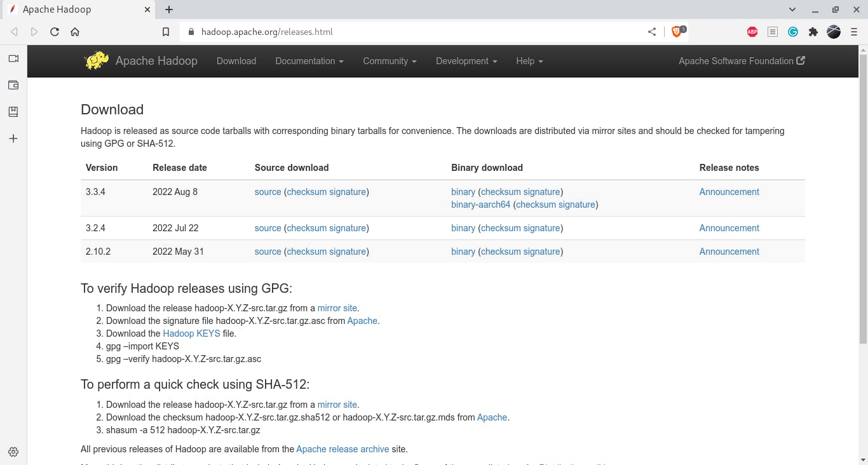Download binary for version 3.3.4
The image size is (868, 465).
click(x=463, y=192)
